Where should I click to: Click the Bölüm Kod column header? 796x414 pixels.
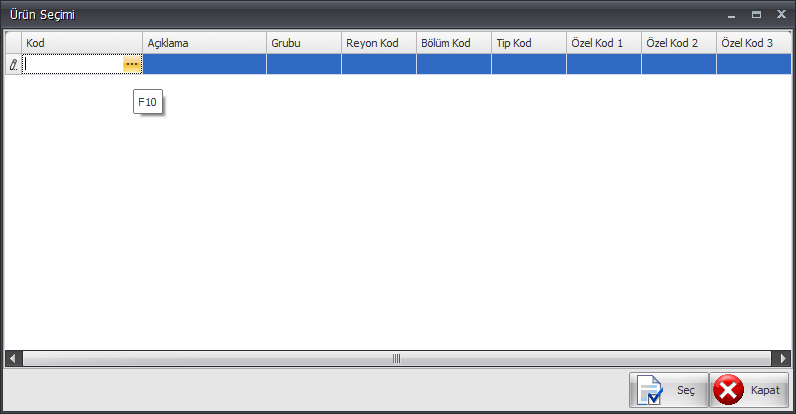click(x=453, y=43)
